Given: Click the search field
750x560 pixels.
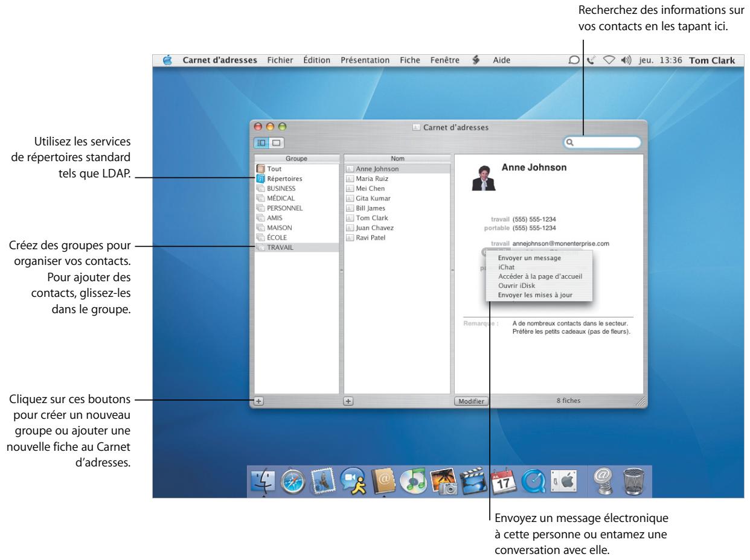Looking at the screenshot, I should pos(601,143).
